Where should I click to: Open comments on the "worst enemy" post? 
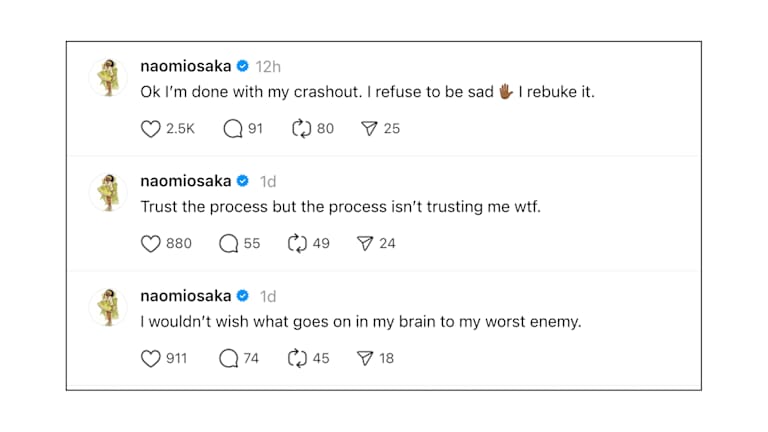pyautogui.click(x=229, y=358)
